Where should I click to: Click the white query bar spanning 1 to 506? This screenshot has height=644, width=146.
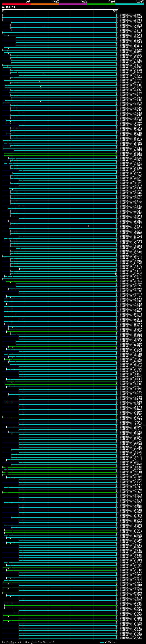coord(60,10)
